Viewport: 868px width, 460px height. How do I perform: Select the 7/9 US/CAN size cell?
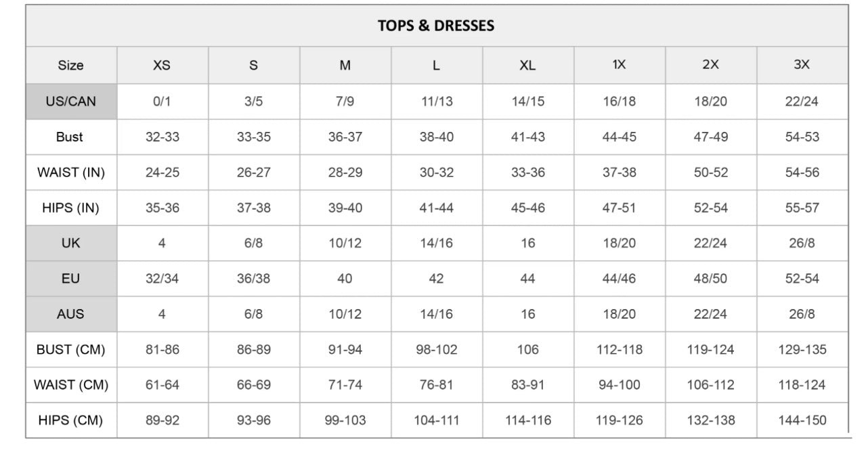coord(345,101)
